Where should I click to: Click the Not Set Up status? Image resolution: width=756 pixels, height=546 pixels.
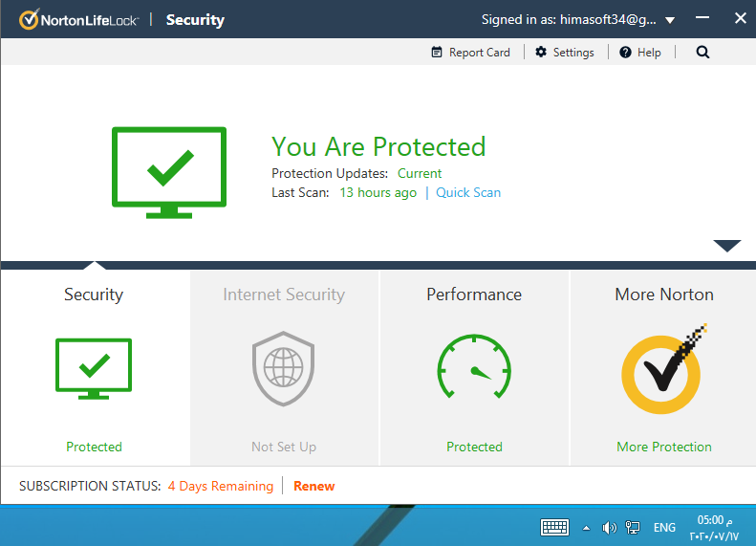[284, 447]
